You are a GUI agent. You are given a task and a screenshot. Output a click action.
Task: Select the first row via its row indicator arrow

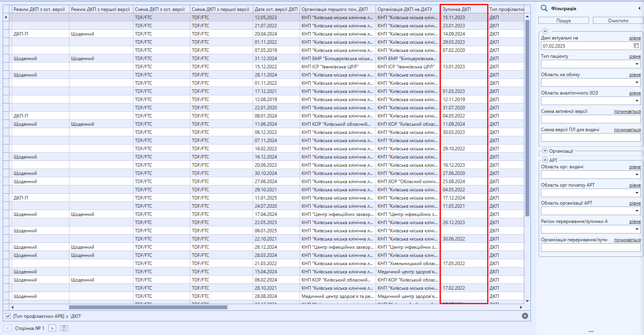click(x=6, y=17)
